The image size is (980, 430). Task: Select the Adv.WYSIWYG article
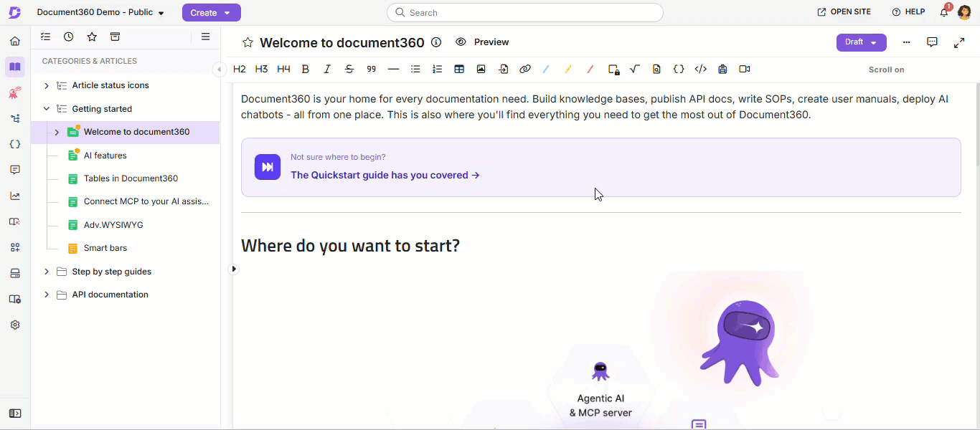click(x=113, y=225)
